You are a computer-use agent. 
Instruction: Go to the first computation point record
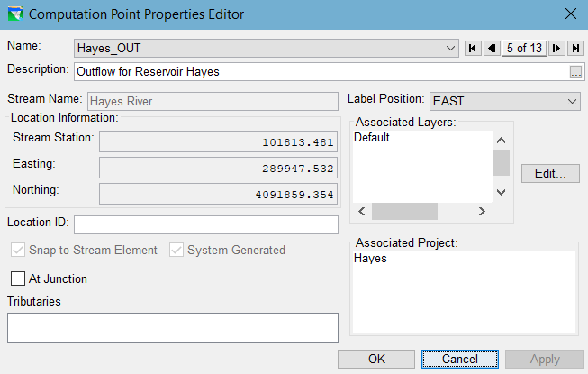pos(472,48)
